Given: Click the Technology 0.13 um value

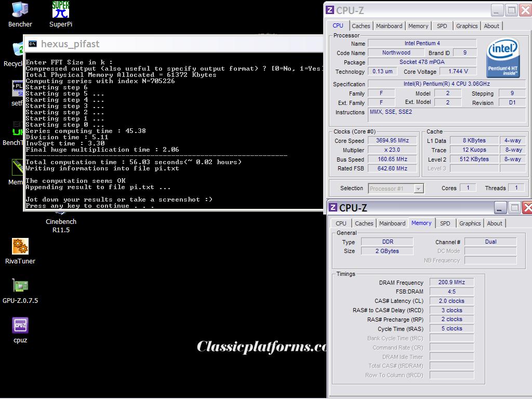Looking at the screenshot, I should tap(382, 71).
